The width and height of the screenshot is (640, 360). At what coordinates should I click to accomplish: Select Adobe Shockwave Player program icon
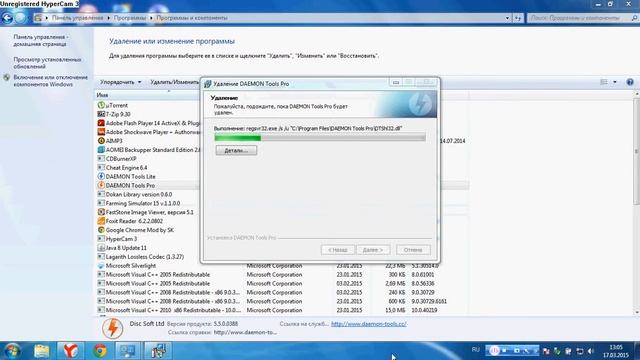(101, 132)
